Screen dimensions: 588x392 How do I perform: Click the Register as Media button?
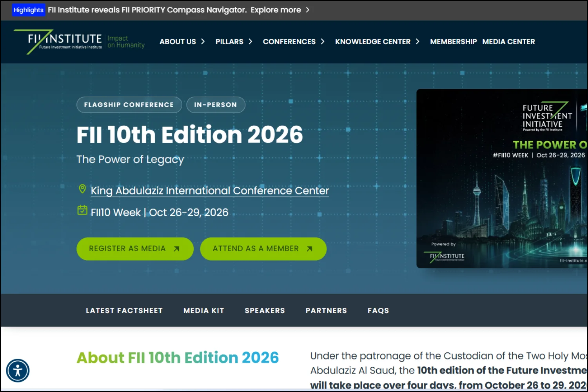135,249
